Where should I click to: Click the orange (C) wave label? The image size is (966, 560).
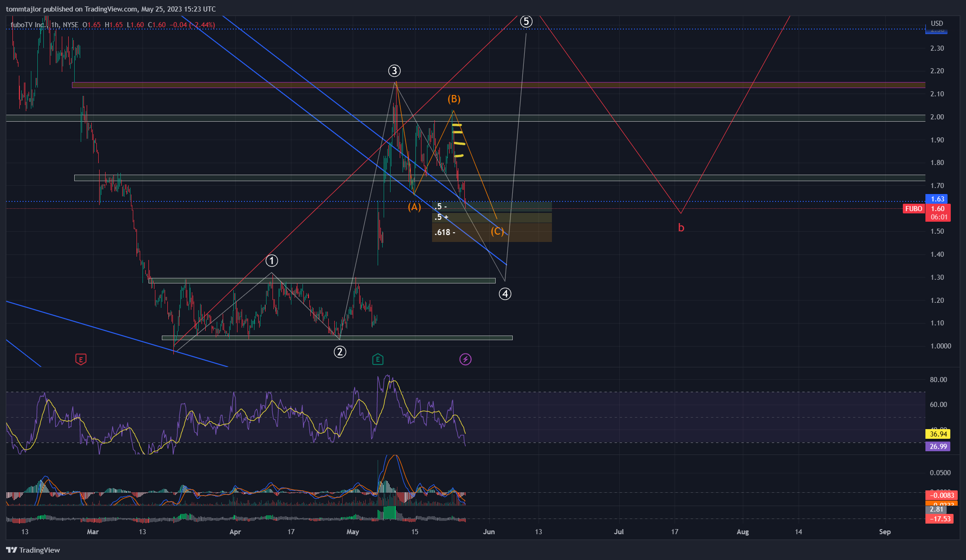pyautogui.click(x=497, y=231)
